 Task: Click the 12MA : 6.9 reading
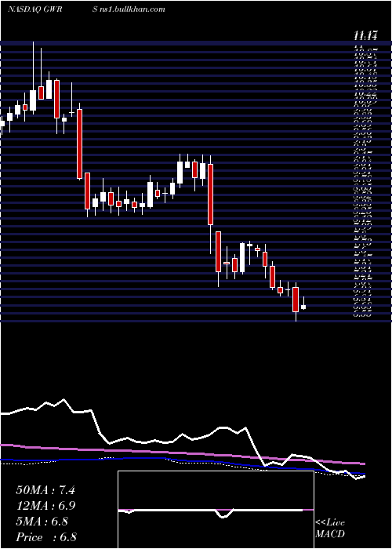[45, 506]
